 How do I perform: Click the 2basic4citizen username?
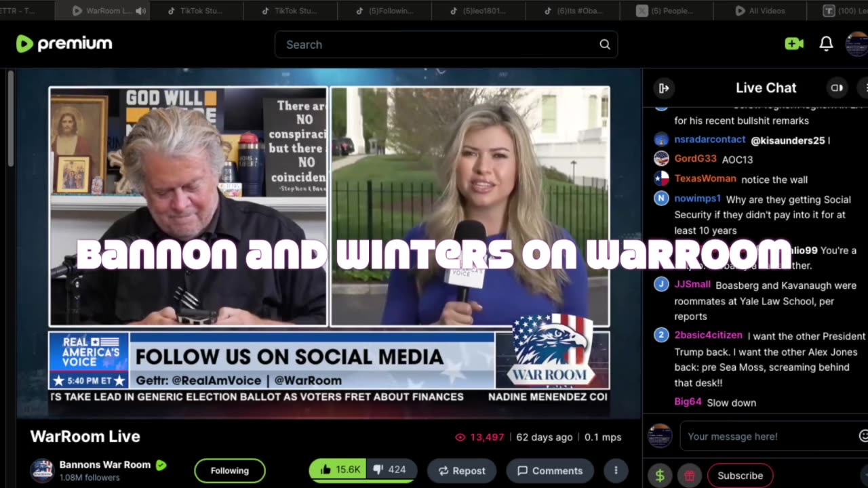[708, 335]
